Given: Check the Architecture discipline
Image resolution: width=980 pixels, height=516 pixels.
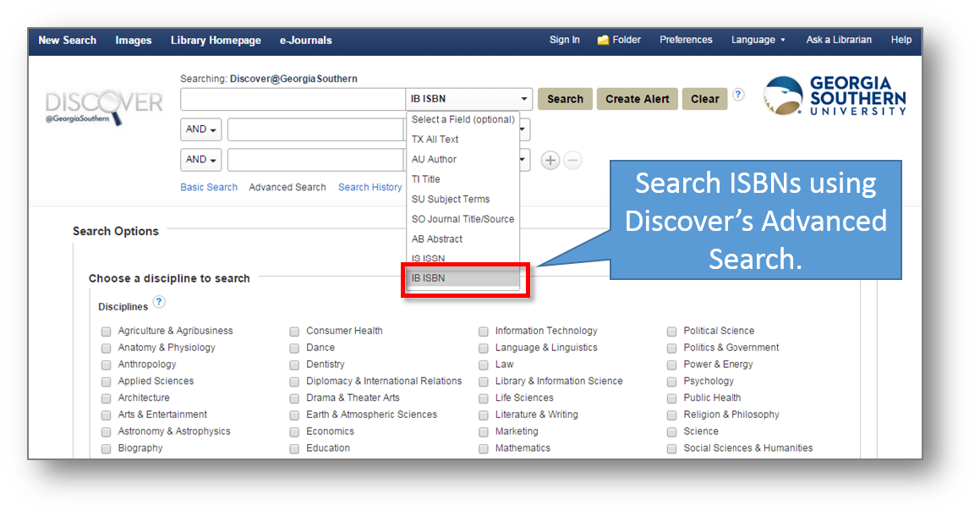Looking at the screenshot, I should click(107, 398).
